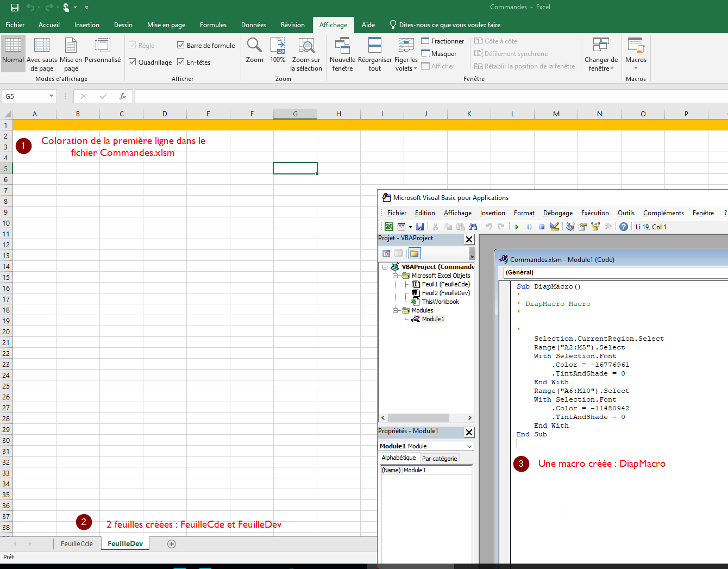Disable the En-têtes checkbox
This screenshot has width=728, height=569.
coord(181,62)
